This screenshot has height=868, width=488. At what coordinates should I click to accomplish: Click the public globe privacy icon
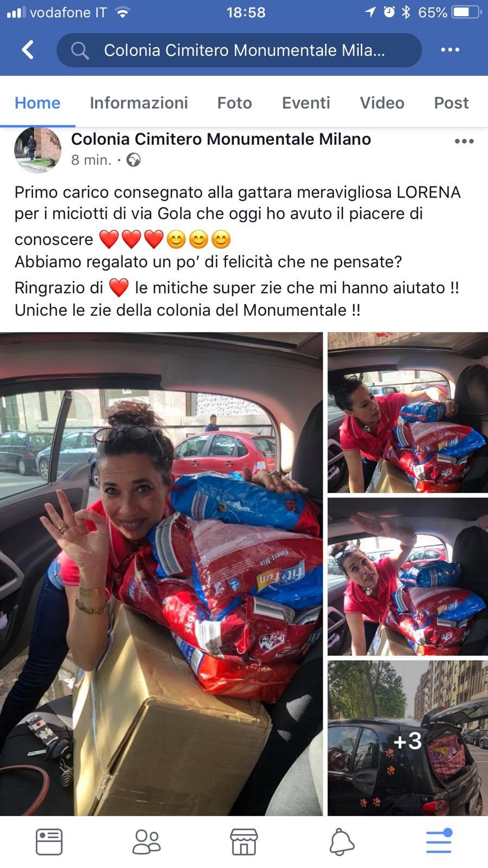[133, 160]
